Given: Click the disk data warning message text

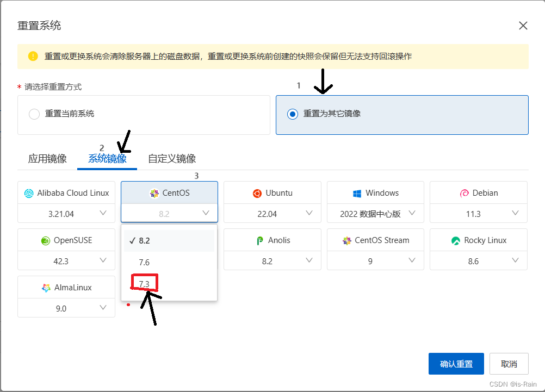Looking at the screenshot, I should point(228,57).
